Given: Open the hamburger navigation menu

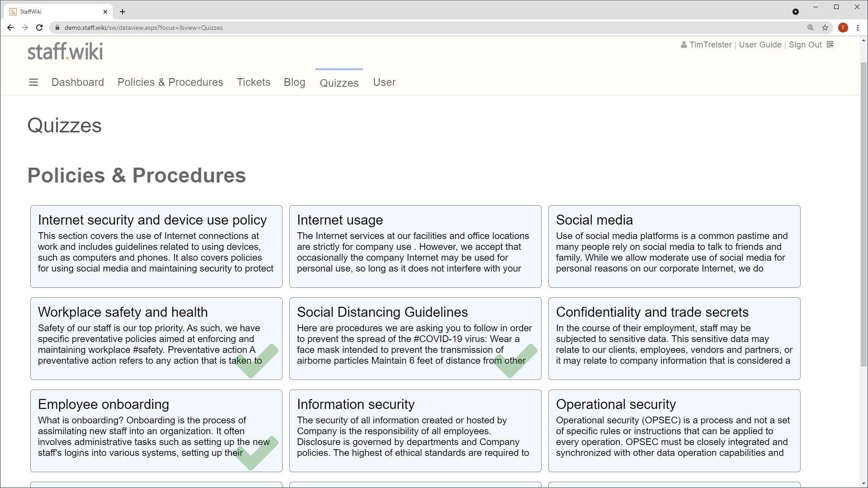Looking at the screenshot, I should tap(33, 82).
